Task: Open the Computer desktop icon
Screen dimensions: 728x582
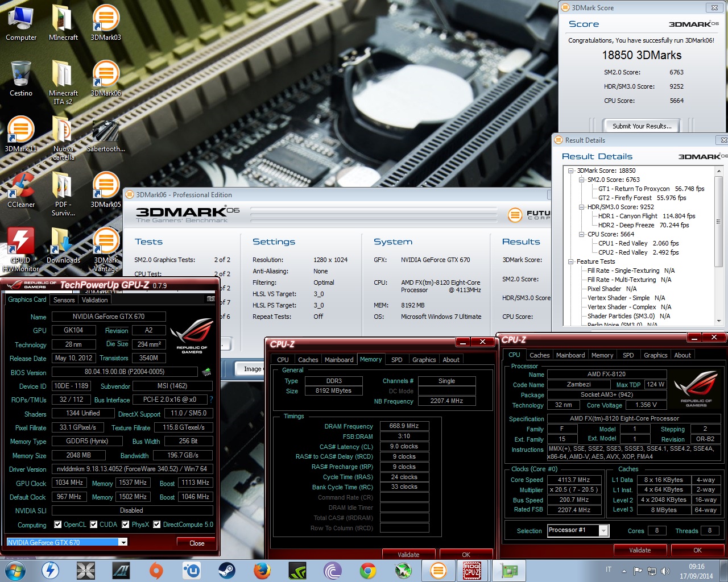Action: 21,23
